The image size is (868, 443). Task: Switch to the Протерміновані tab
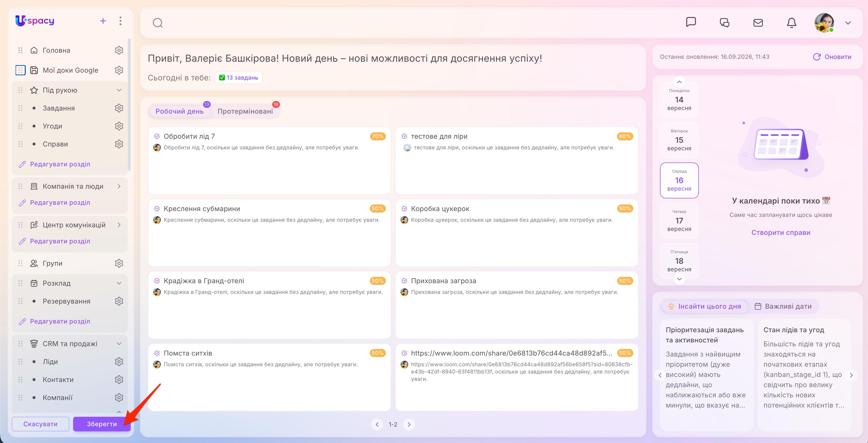coord(245,111)
